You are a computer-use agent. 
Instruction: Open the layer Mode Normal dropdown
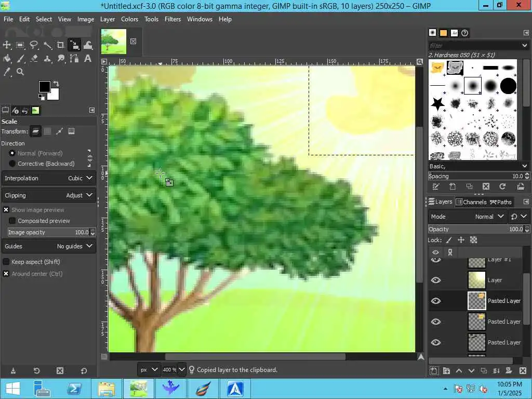click(x=467, y=217)
